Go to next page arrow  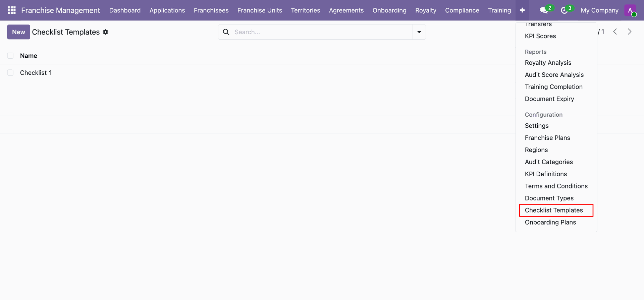tap(630, 32)
